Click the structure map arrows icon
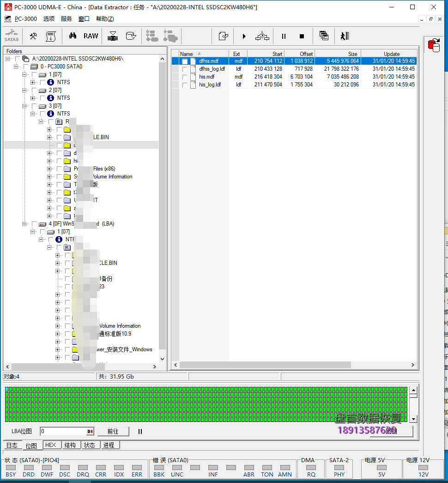Screen dimensions: 448x483 point(262,36)
